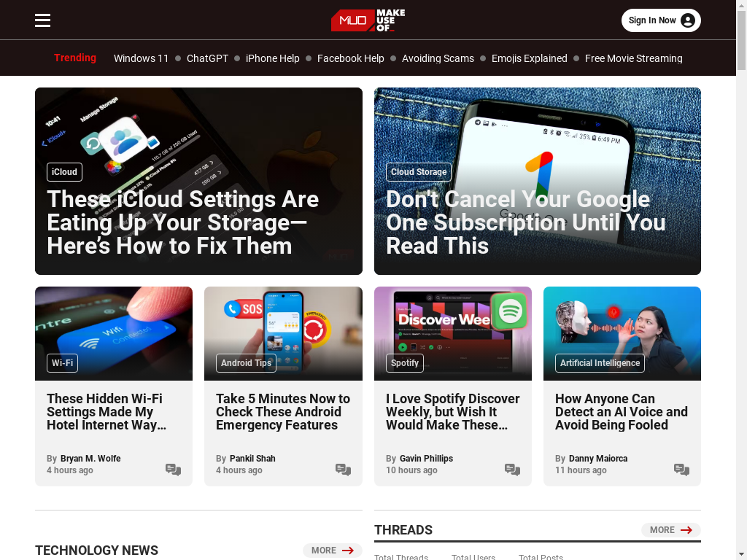
Task: Open the hamburger navigation menu
Action: coord(42,20)
